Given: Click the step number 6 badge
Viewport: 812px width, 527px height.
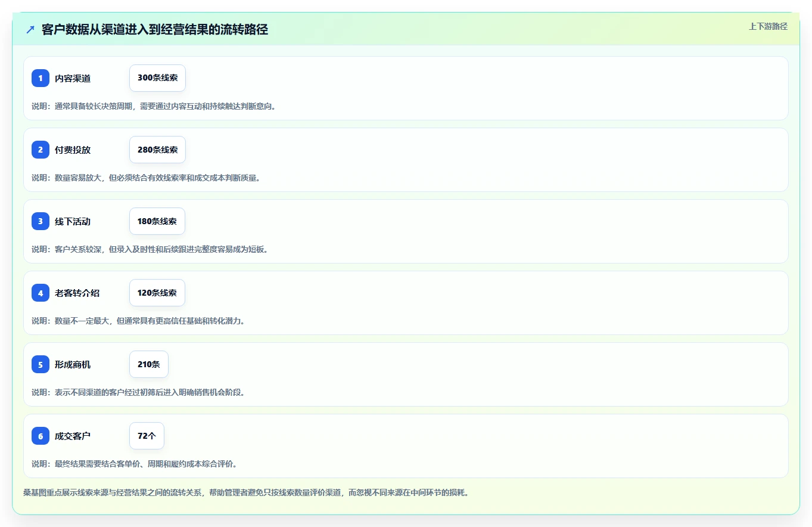Looking at the screenshot, I should point(41,436).
